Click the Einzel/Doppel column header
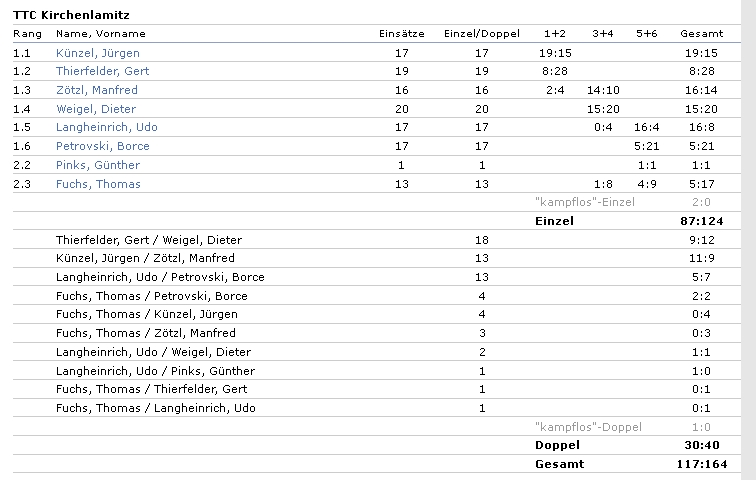The width and height of the screenshot is (756, 480). [x=482, y=34]
